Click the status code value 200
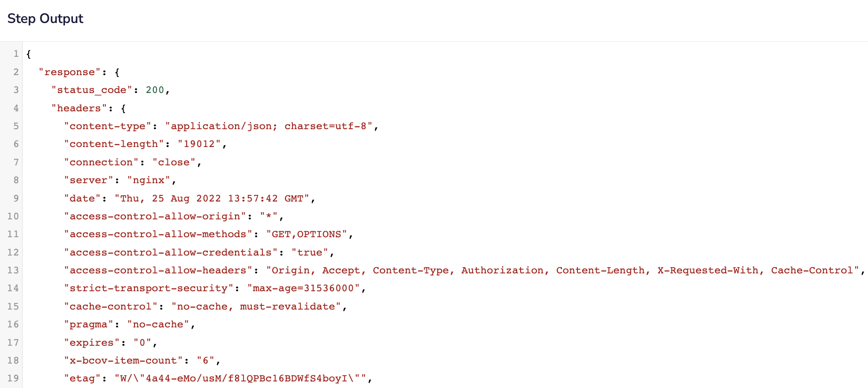 click(155, 90)
